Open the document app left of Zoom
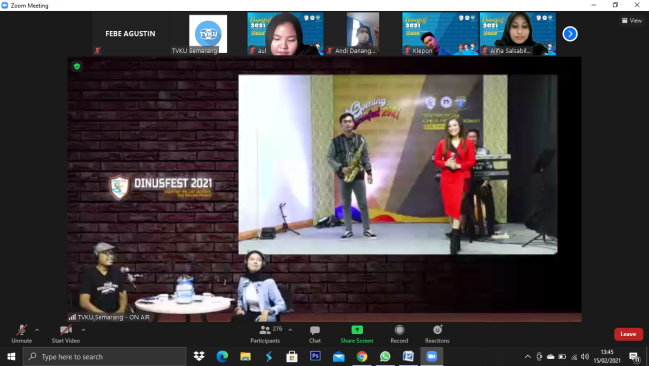Screen dimensions: 649x366 click(x=408, y=356)
